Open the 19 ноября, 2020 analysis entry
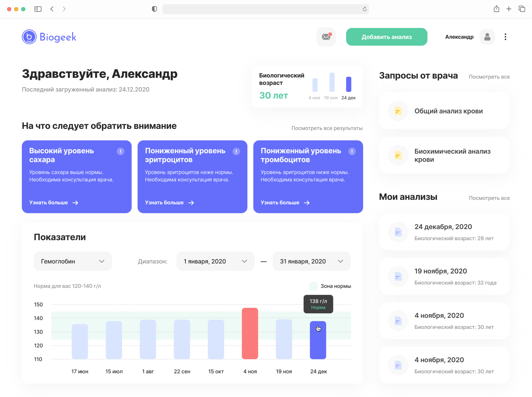 pyautogui.click(x=444, y=276)
